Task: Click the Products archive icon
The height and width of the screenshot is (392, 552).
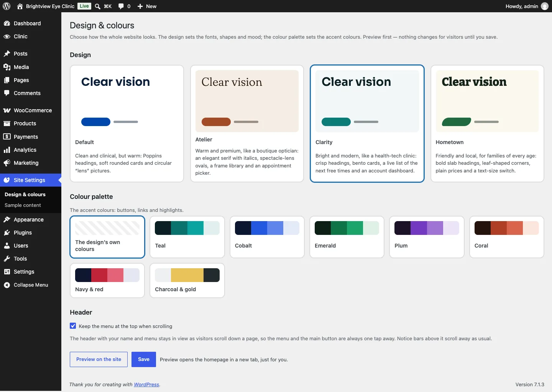Action: pyautogui.click(x=7, y=123)
